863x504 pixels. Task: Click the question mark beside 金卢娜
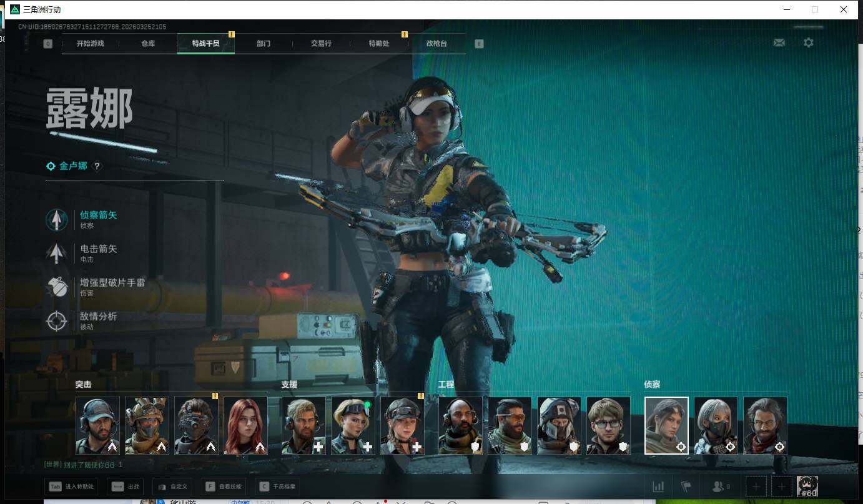click(x=97, y=166)
